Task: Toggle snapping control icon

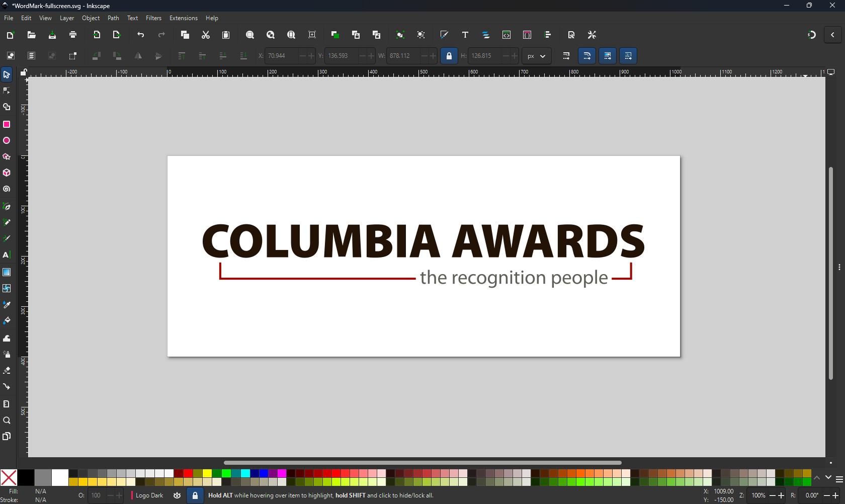Action: click(x=812, y=35)
